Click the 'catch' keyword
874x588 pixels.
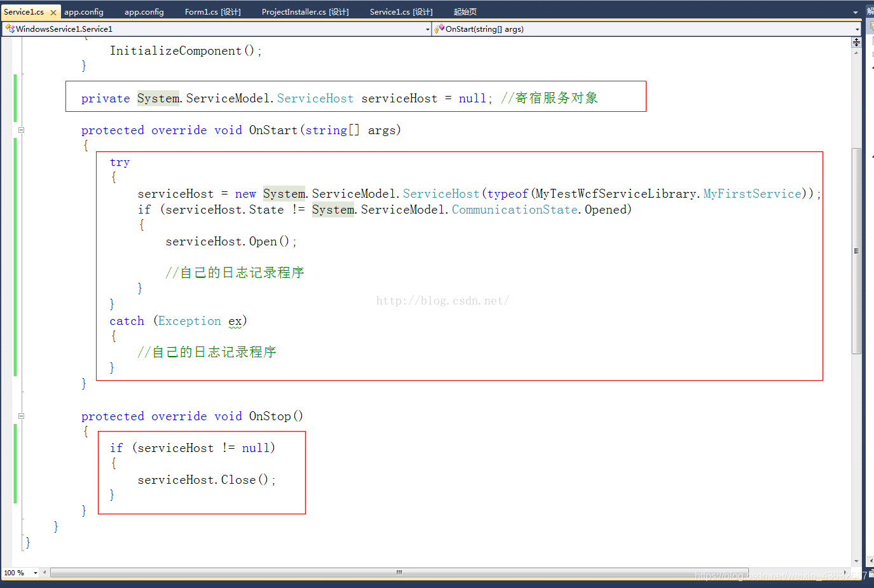(127, 321)
